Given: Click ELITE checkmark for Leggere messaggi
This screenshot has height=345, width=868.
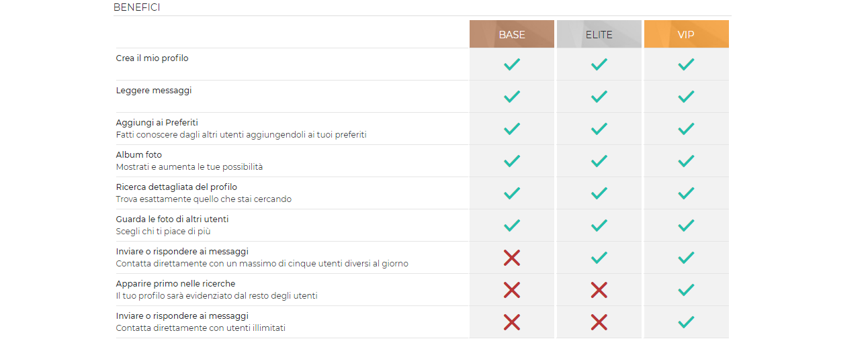Looking at the screenshot, I should [599, 97].
